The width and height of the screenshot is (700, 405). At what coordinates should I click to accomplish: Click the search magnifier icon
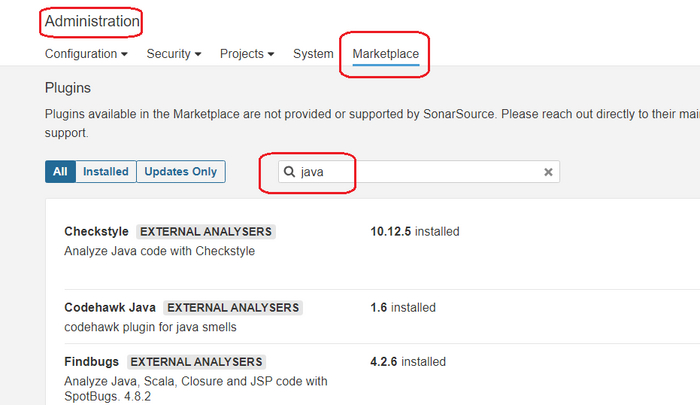[290, 172]
